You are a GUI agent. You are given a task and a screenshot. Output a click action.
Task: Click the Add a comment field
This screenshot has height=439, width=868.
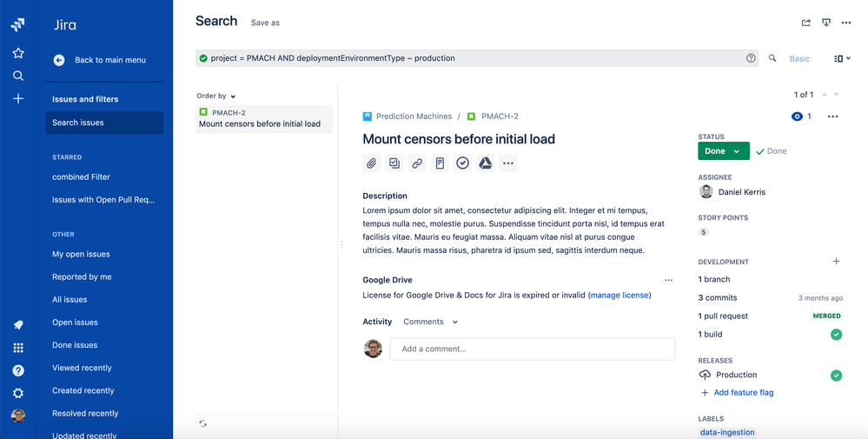(532, 349)
